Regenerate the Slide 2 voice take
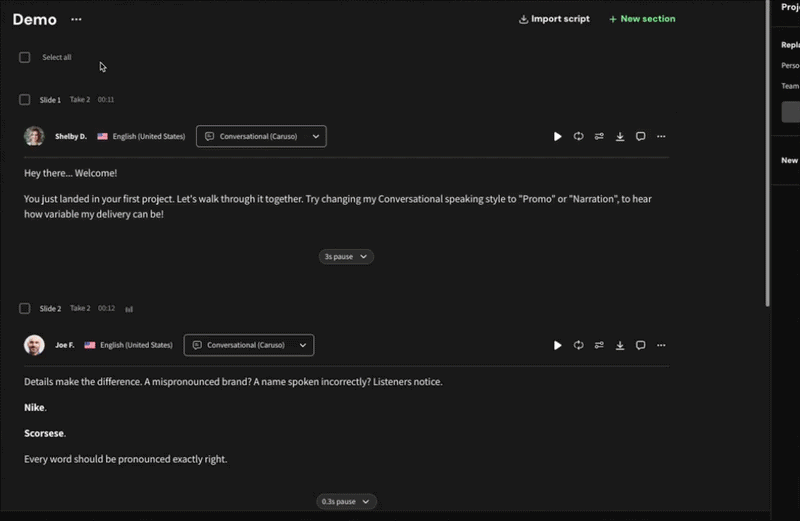The width and height of the screenshot is (800, 521). (578, 345)
